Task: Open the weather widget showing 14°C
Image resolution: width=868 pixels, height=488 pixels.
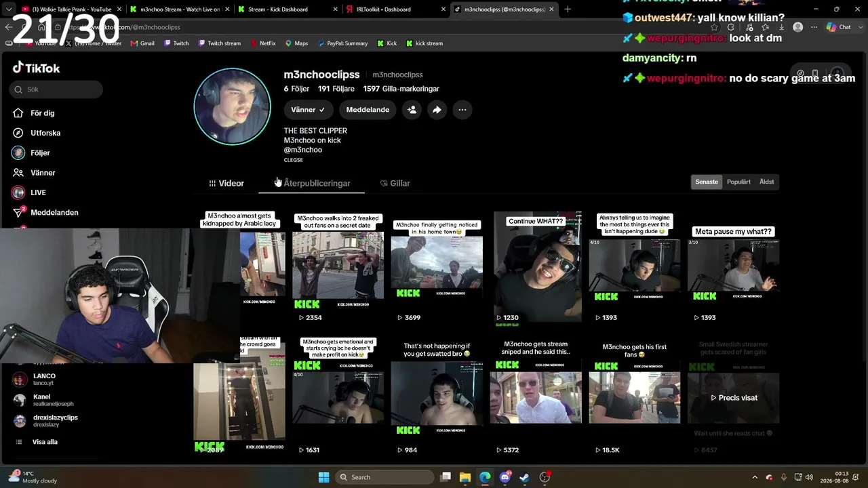Action: pos(33,477)
